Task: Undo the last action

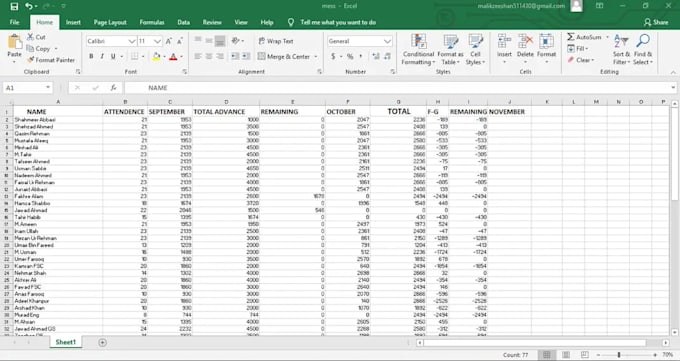Action: (x=29, y=6)
